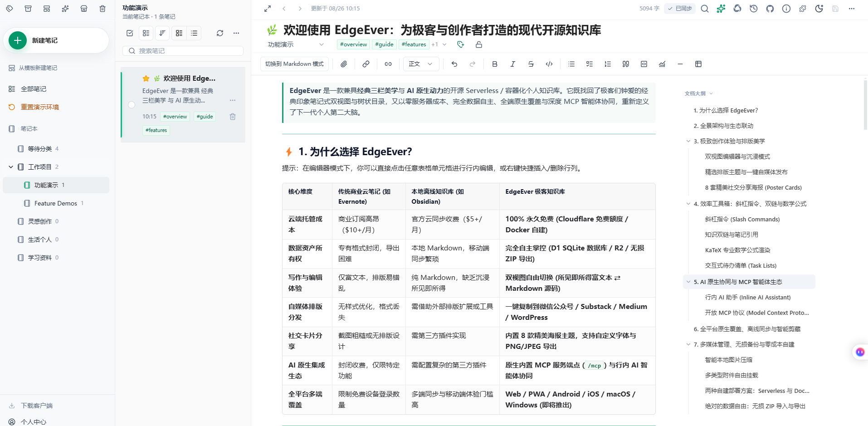Apply italic formatting
This screenshot has width=868, height=426.
[513, 64]
